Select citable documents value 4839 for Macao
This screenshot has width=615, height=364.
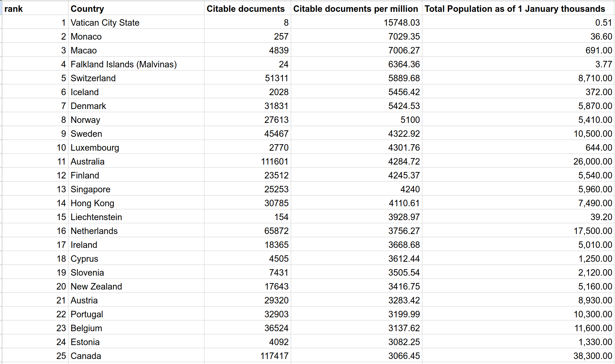tap(247, 50)
